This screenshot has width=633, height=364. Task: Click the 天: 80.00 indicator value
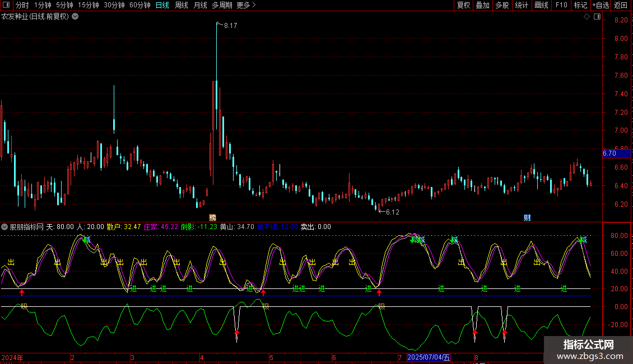60,227
